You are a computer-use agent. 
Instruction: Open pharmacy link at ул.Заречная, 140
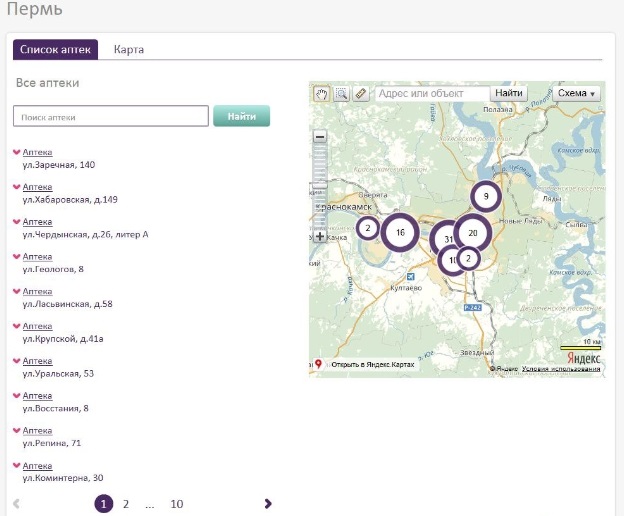tap(38, 152)
